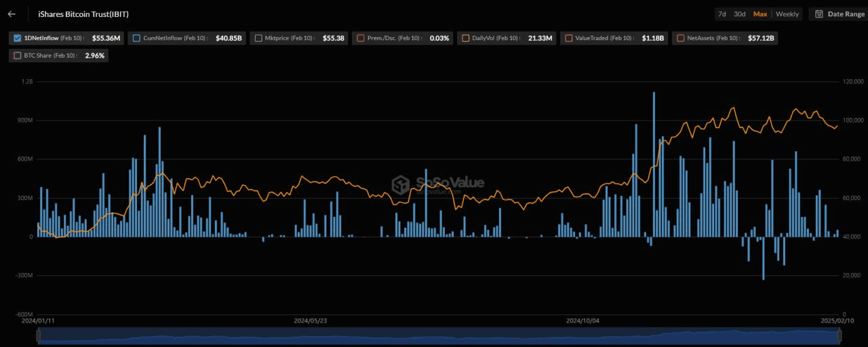
Task: Enable the CumNetInflow series checkbox
Action: (137, 38)
